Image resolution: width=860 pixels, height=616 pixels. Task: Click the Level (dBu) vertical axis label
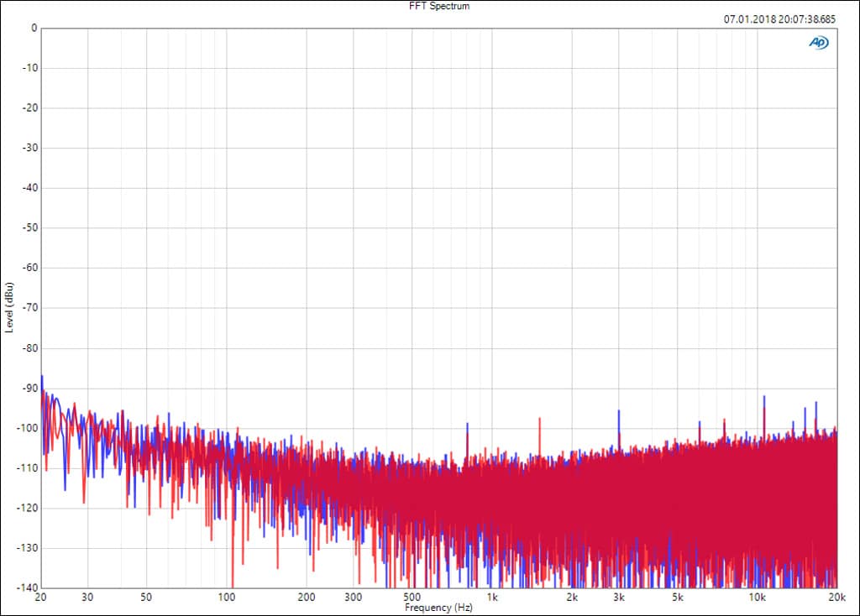[9, 308]
